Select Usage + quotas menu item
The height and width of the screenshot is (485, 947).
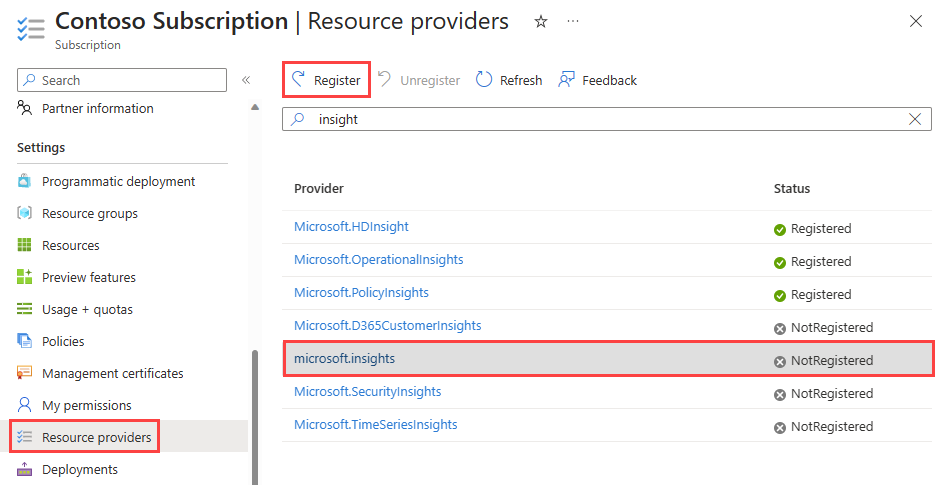click(87, 309)
